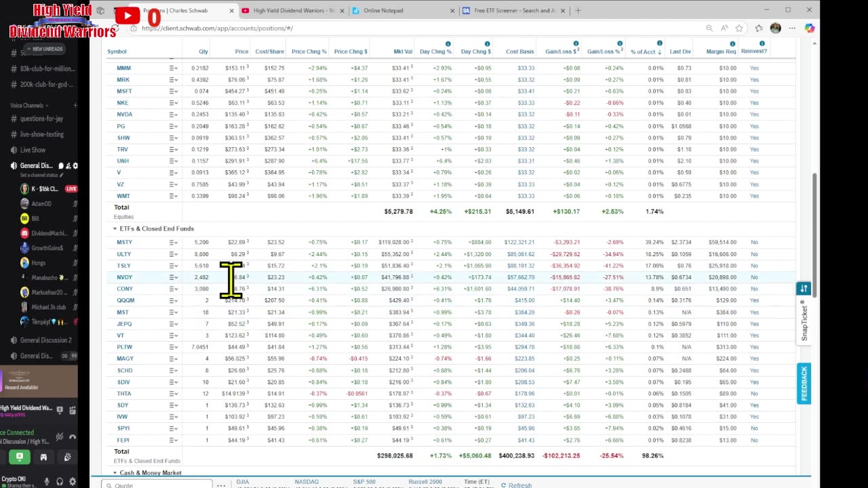Image resolution: width=868 pixels, height=488 pixels.
Task: Open the browser Settings and more menu
Action: 791,28
